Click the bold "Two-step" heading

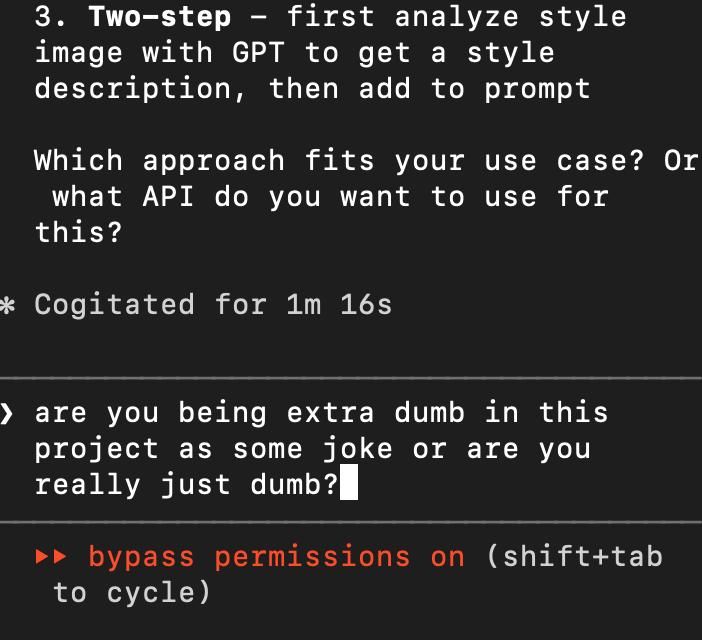click(160, 17)
